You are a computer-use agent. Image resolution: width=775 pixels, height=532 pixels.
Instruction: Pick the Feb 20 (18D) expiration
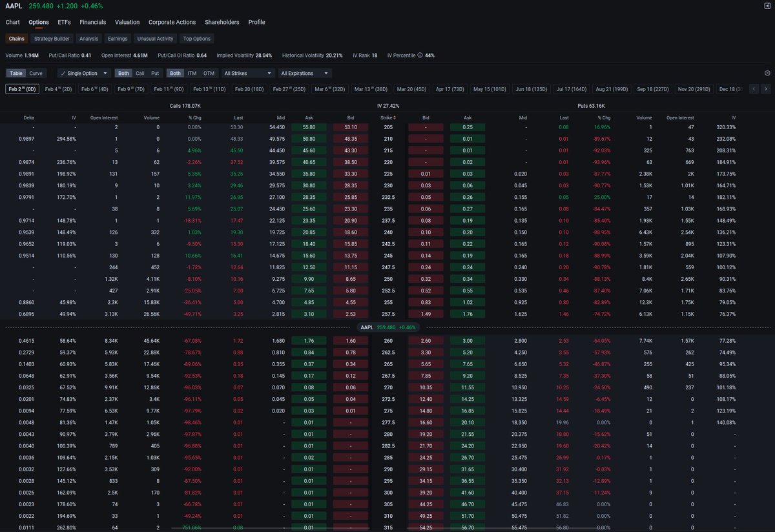pyautogui.click(x=249, y=89)
